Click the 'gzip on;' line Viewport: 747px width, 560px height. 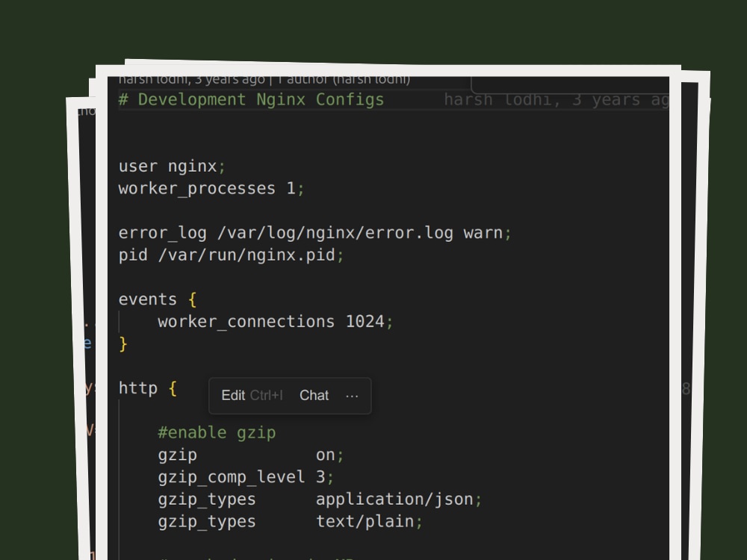[x=250, y=455]
